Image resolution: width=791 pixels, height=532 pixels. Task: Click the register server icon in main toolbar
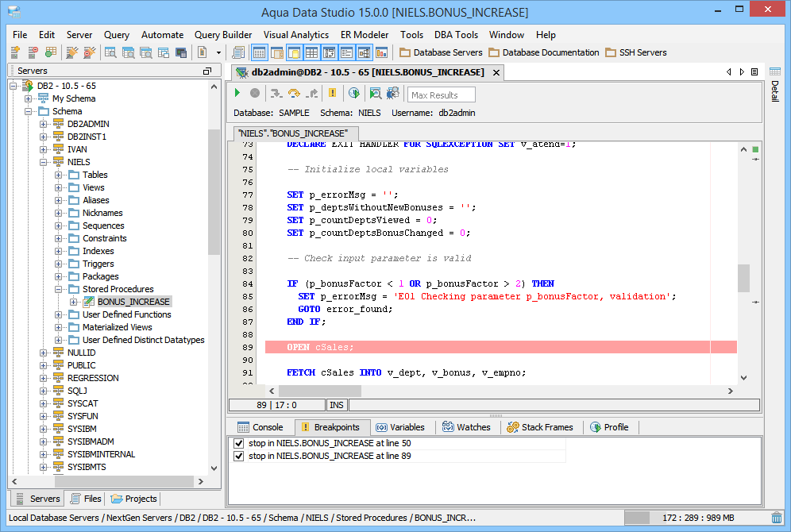pos(16,52)
